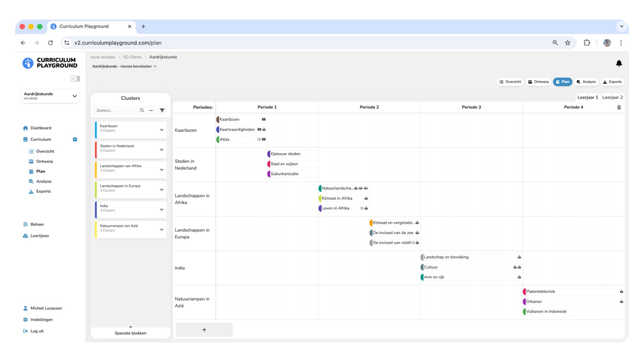Open the Aardrijkskunde VO-DEMO dropdown
This screenshot has height=362, width=644.
50,96
